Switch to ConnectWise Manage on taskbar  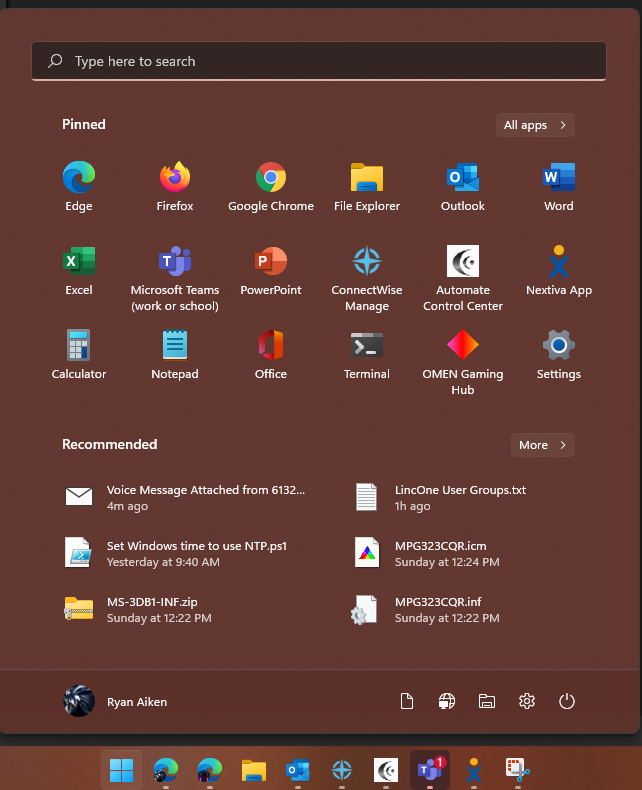(342, 770)
